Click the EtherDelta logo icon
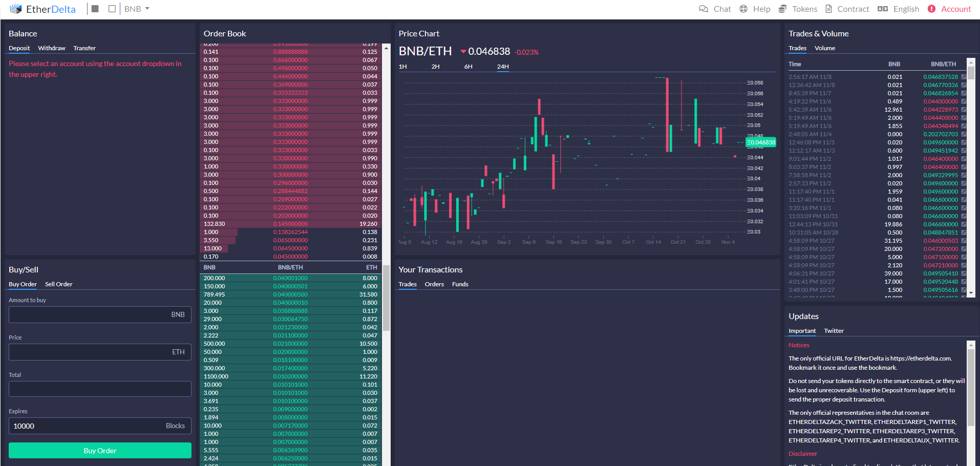 (x=16, y=9)
